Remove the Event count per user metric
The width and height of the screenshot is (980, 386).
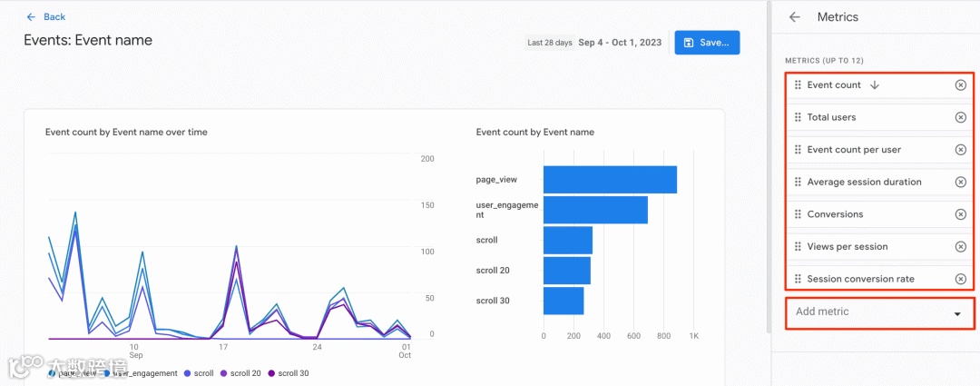[961, 150]
